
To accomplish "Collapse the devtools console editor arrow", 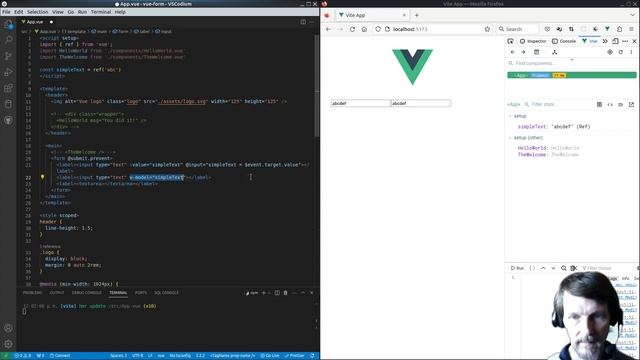I will 543,268.
